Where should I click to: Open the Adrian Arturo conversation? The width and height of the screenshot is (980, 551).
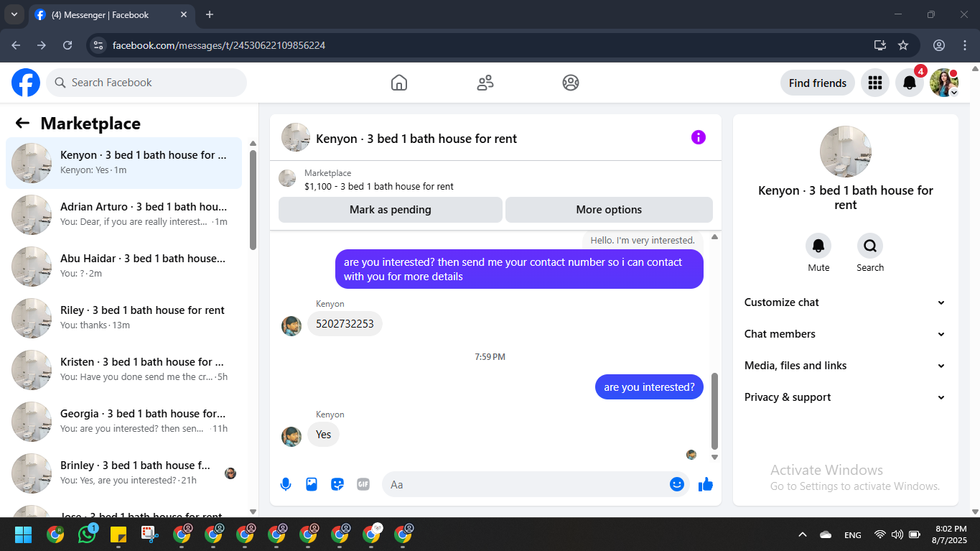(123, 215)
